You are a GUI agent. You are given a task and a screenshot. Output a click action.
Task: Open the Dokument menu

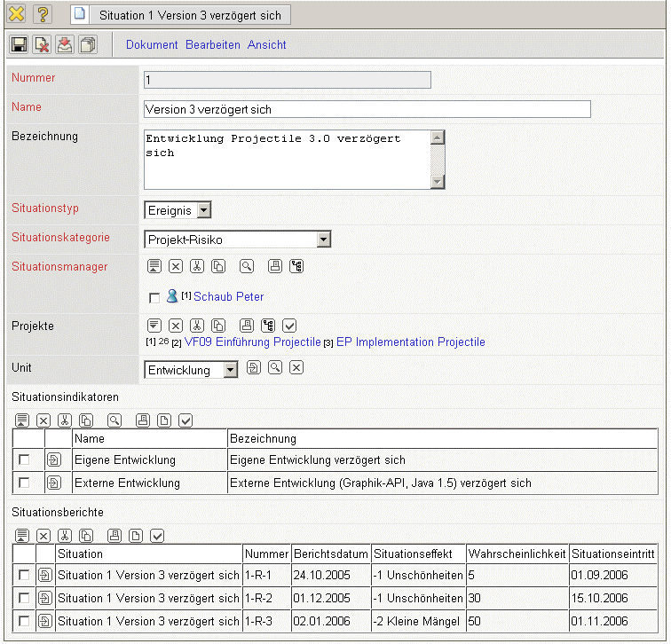click(x=152, y=44)
